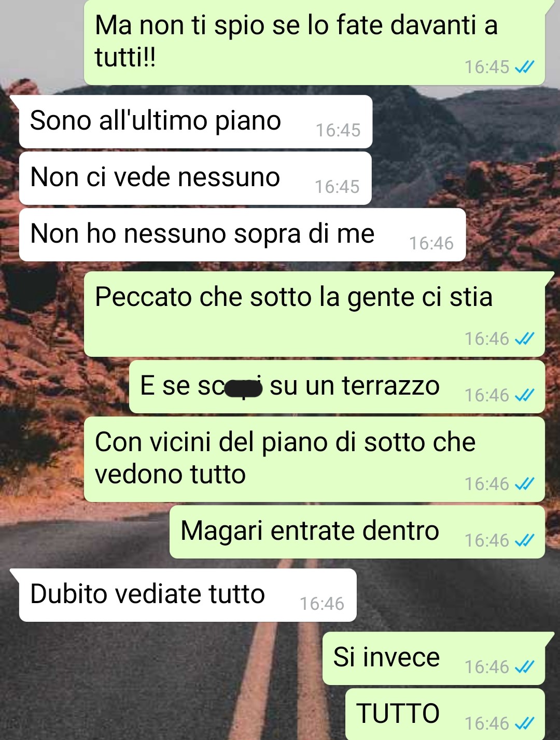The image size is (560, 740).
Task: Select 'Non ho nessuno sopra di me' bubble
Action: (x=242, y=234)
